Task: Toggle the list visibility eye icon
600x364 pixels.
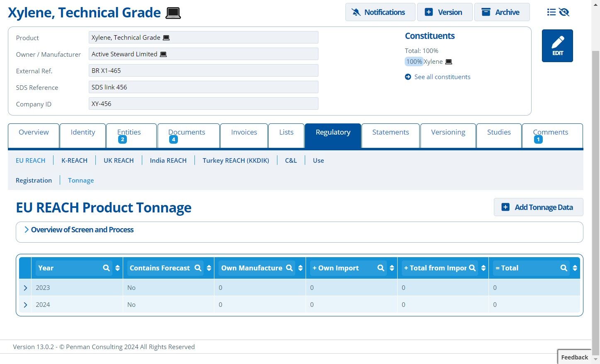Action: click(x=558, y=12)
